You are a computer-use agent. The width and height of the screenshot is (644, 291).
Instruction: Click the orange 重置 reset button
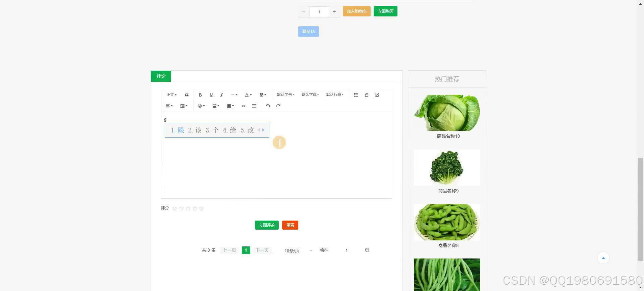290,225
